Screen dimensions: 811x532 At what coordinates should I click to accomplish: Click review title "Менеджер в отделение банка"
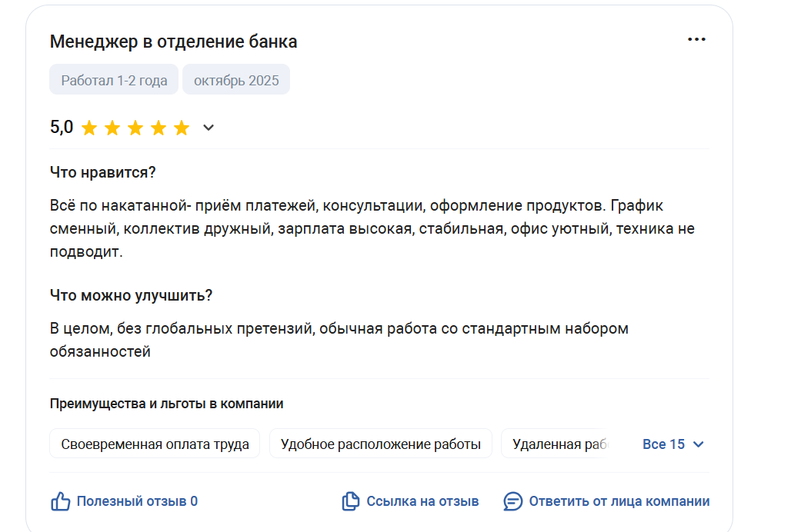pyautogui.click(x=173, y=42)
